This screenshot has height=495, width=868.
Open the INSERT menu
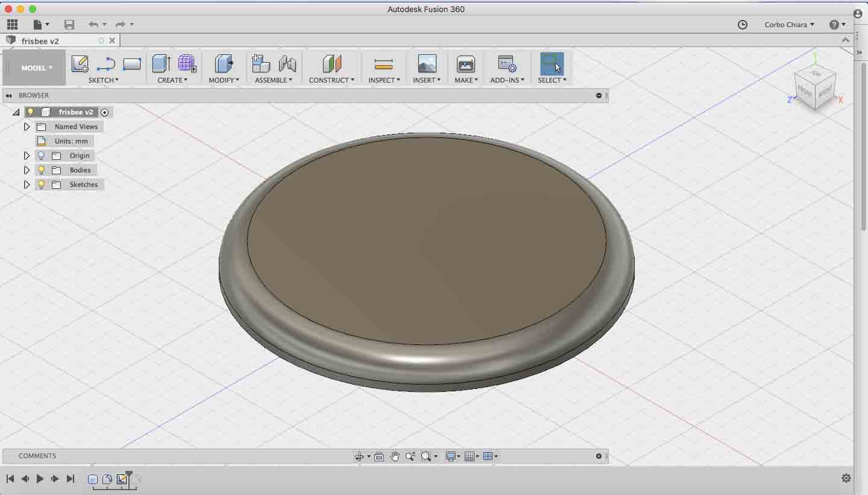pos(427,80)
